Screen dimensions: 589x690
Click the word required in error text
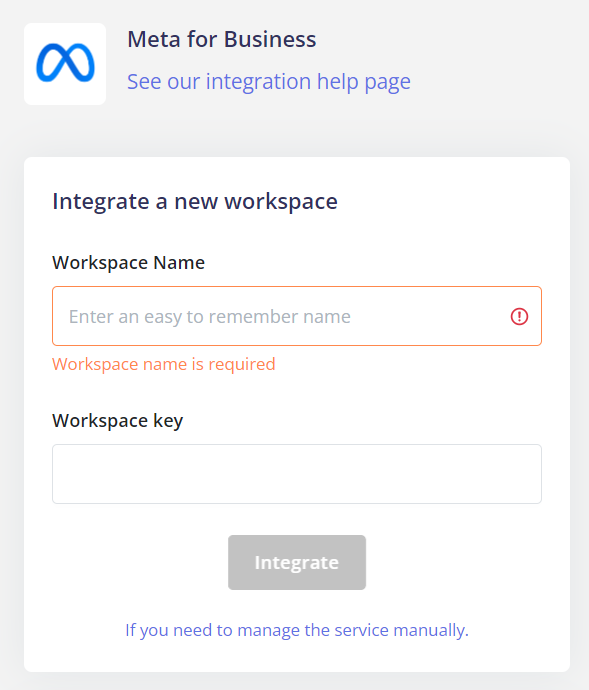[242, 364]
